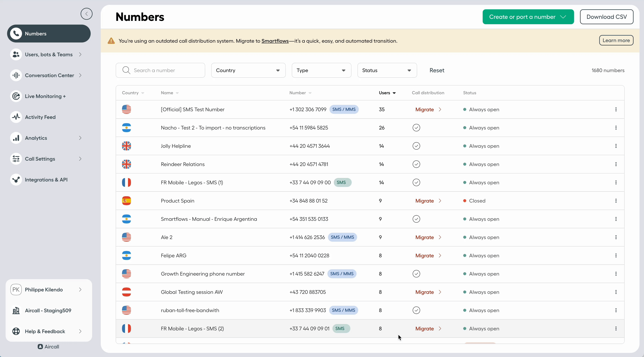Open the Numbers phone icon in sidebar
Viewport: 644px width, 357px height.
tap(16, 34)
